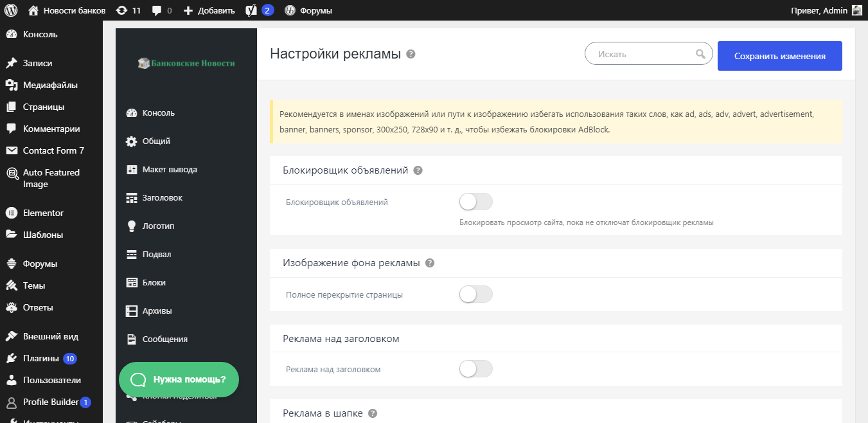868x423 pixels.
Task: Click Сохранить изменения button
Action: coord(780,56)
